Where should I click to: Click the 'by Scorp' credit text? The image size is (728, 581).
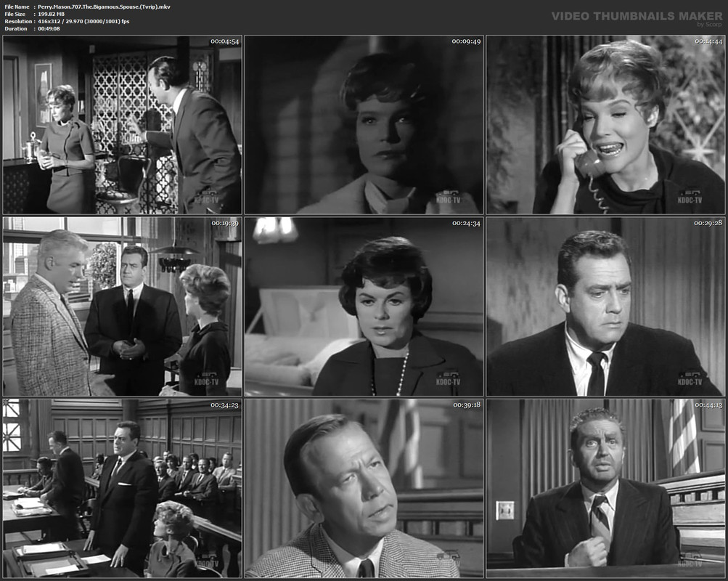point(709,25)
